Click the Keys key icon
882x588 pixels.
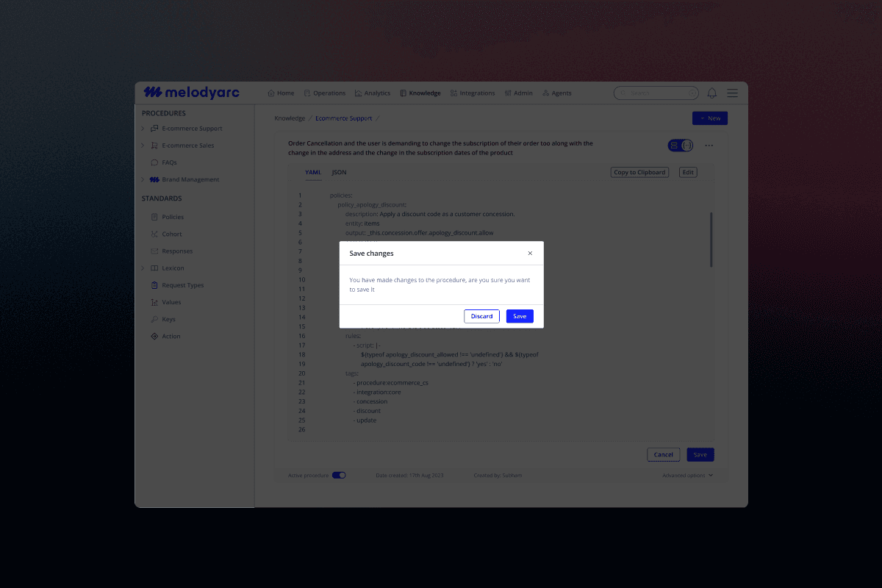tap(154, 319)
